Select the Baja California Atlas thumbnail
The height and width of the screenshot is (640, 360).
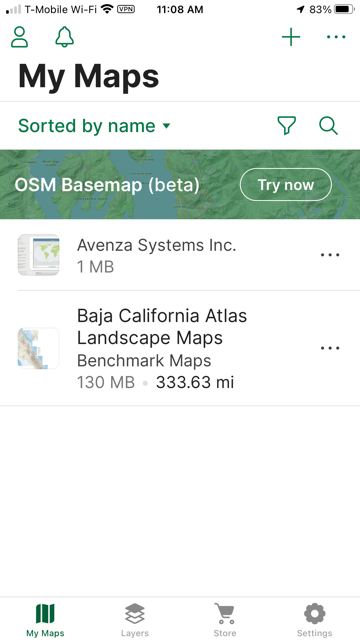pos(38,348)
